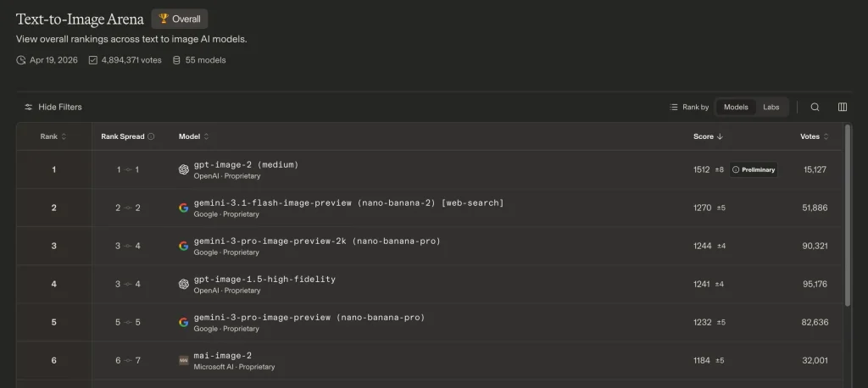Click the Microsoft AI logo beside mai-image-2
This screenshot has width=868, height=388.
184,361
